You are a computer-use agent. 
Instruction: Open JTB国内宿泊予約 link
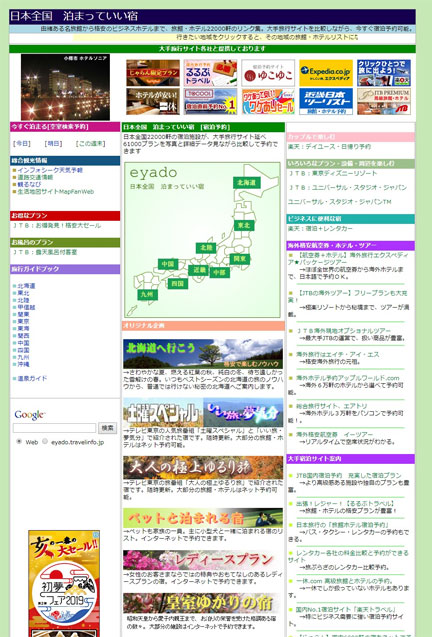tap(348, 475)
